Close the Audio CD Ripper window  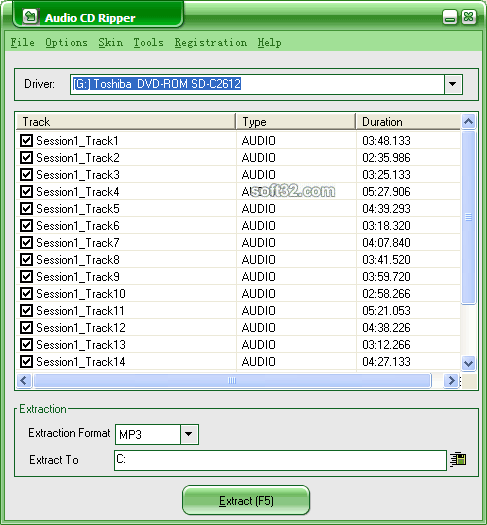pyautogui.click(x=469, y=17)
